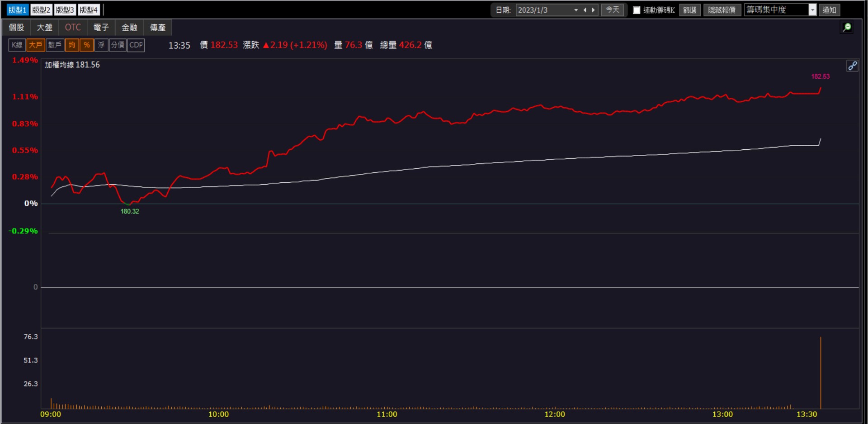Viewport: 868px width, 424px height.
Task: Click the green magnifier zoom icon
Action: pos(847,28)
